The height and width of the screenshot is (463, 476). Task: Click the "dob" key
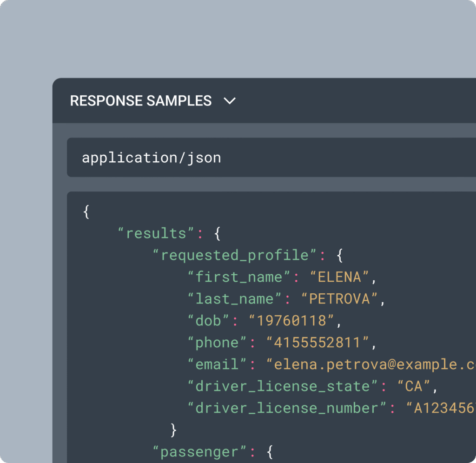click(208, 321)
